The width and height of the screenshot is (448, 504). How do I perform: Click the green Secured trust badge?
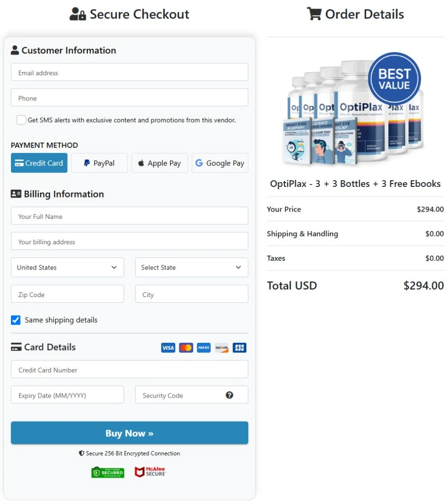[108, 472]
